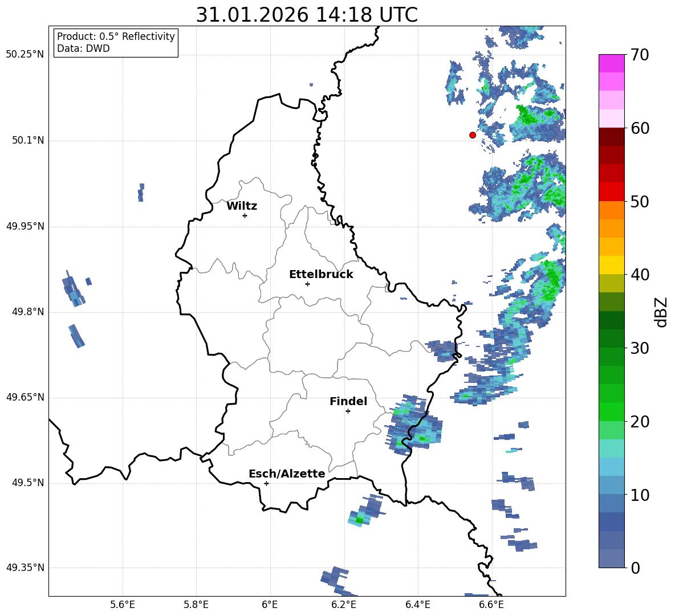Click the Product: 0.5° Reflectivity text
This screenshot has width=675, height=616.
(x=116, y=36)
